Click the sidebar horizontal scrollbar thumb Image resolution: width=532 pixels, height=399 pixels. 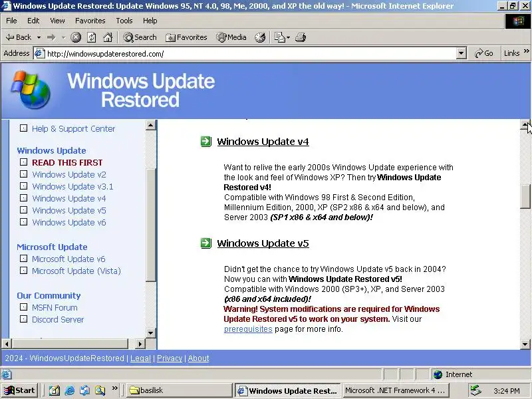click(70, 344)
